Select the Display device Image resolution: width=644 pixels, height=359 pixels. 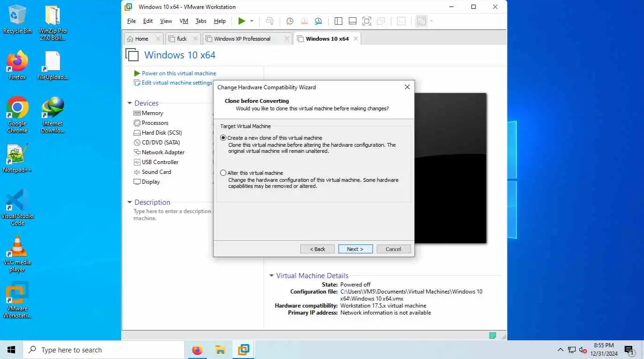tap(147, 182)
